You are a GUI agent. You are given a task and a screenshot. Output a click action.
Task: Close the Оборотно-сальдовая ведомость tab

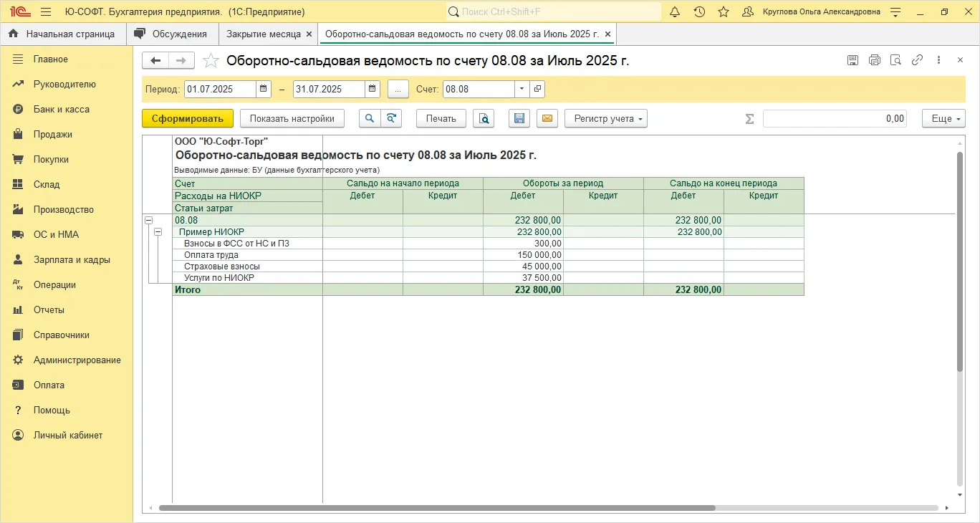[x=607, y=34]
